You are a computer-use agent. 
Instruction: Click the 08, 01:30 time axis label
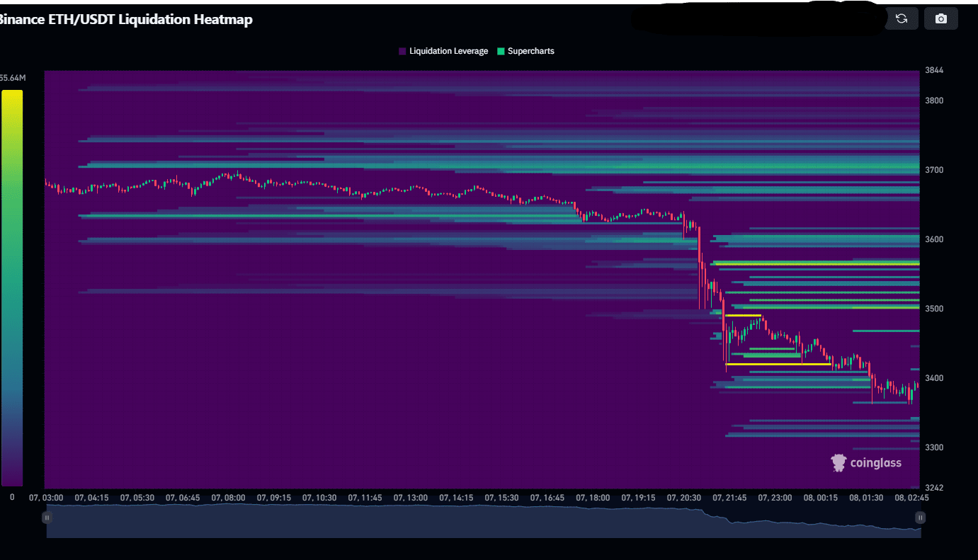pos(866,498)
